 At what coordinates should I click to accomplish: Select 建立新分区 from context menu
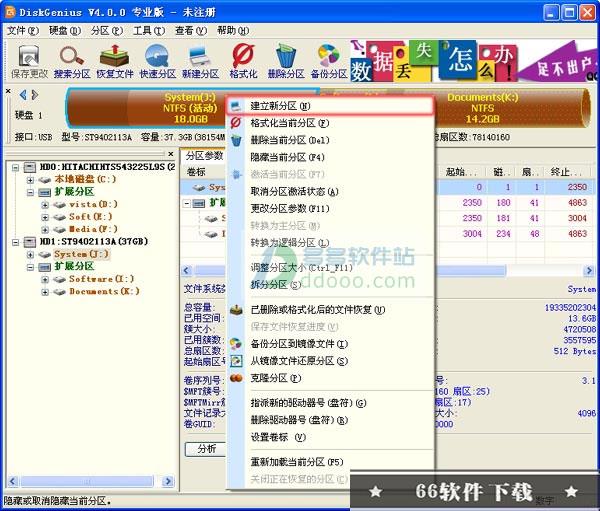[330, 106]
